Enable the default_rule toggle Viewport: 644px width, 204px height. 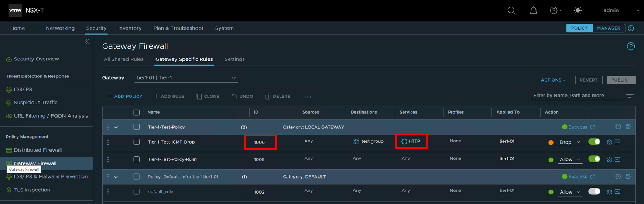point(594,191)
